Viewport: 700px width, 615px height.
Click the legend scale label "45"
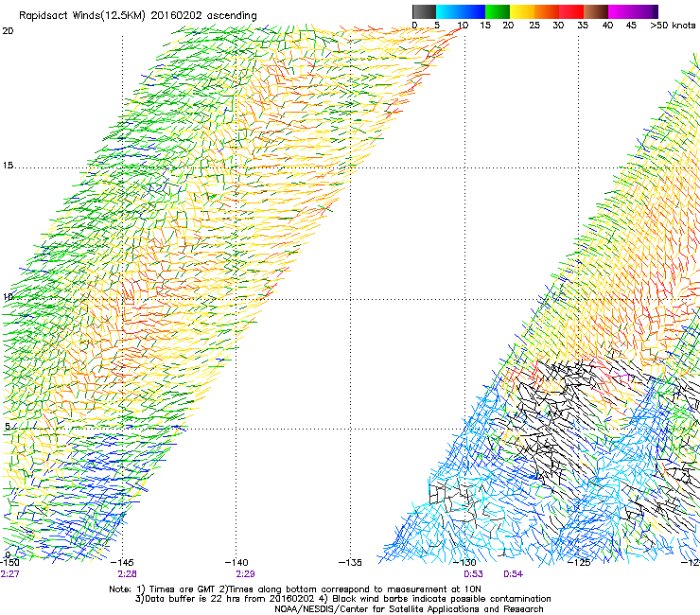pos(631,26)
